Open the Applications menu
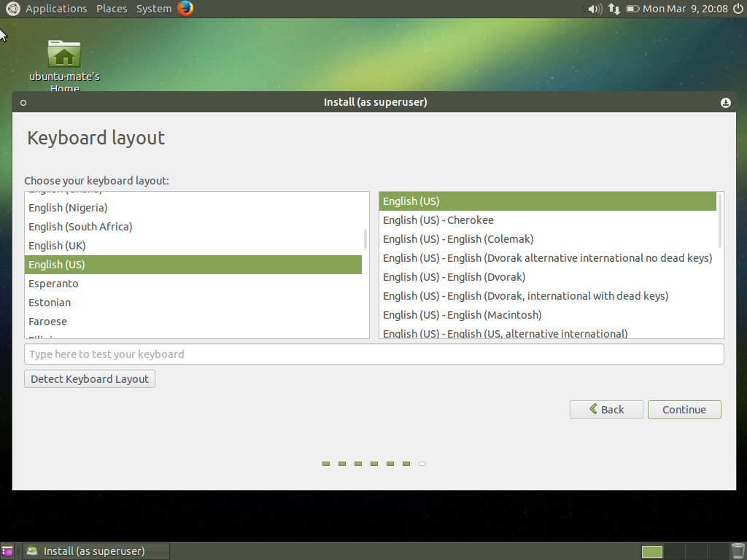The height and width of the screenshot is (560, 747). tap(56, 9)
